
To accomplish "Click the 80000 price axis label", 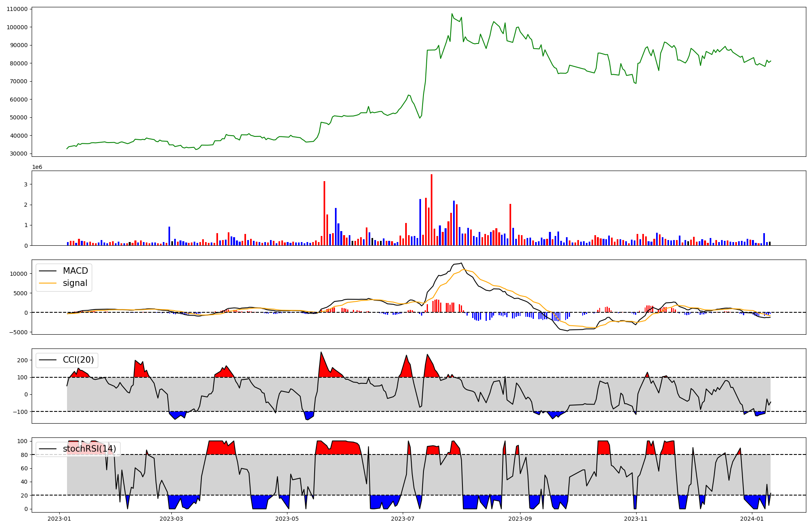I will click(x=19, y=63).
